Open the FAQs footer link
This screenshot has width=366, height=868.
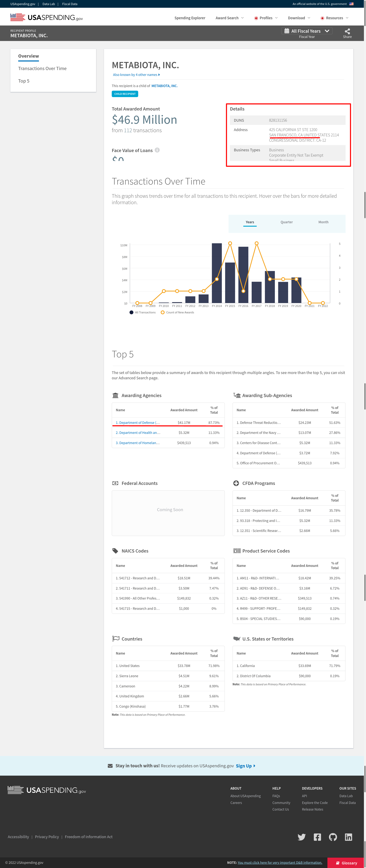[276, 796]
